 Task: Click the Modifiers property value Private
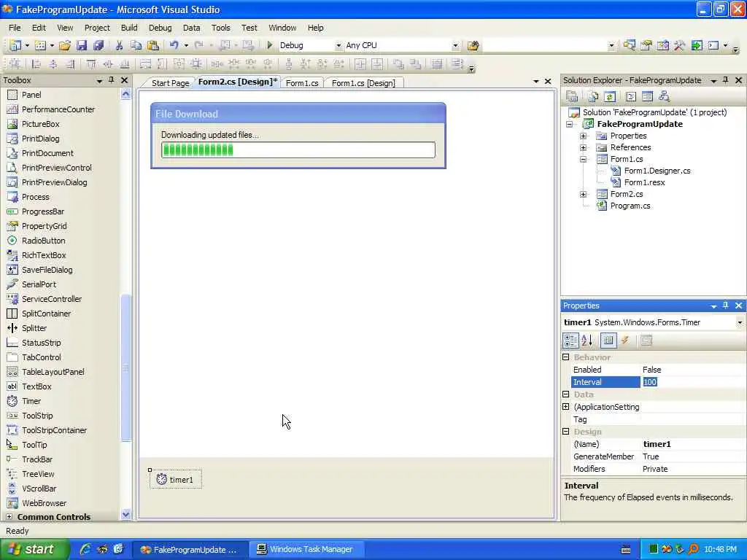coord(693,469)
